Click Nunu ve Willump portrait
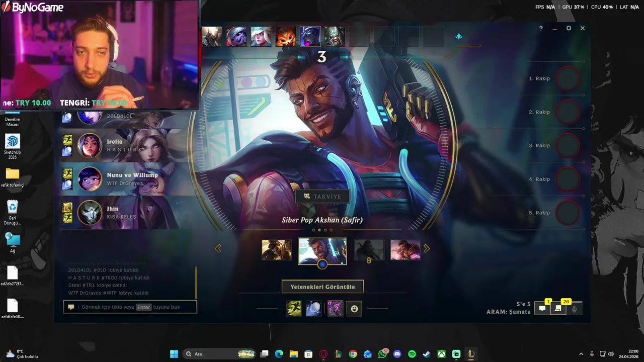The height and width of the screenshot is (362, 644). (x=90, y=179)
